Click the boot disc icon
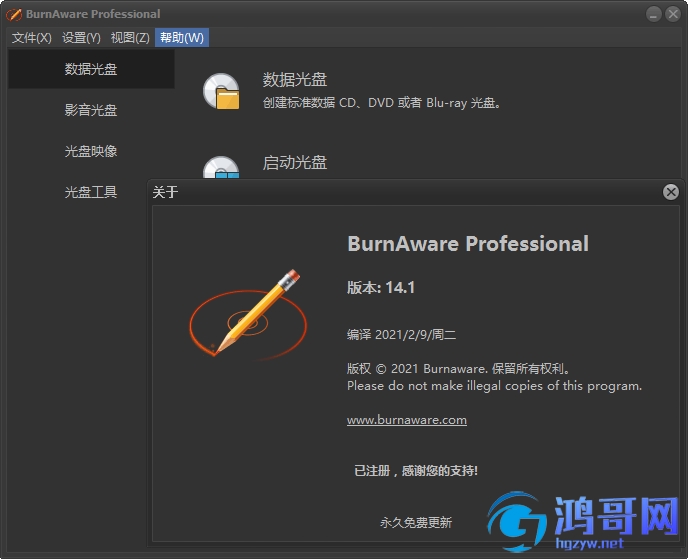 222,167
